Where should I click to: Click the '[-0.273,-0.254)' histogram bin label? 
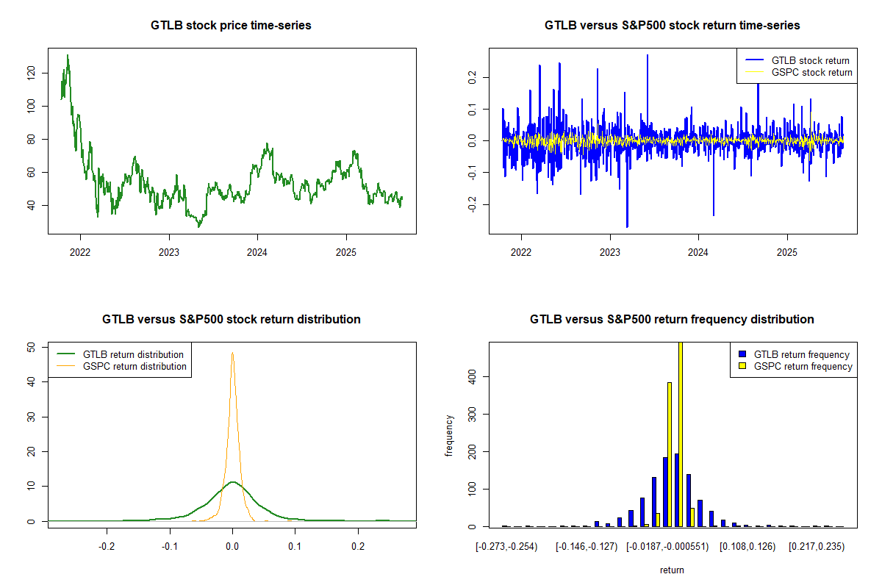point(506,548)
